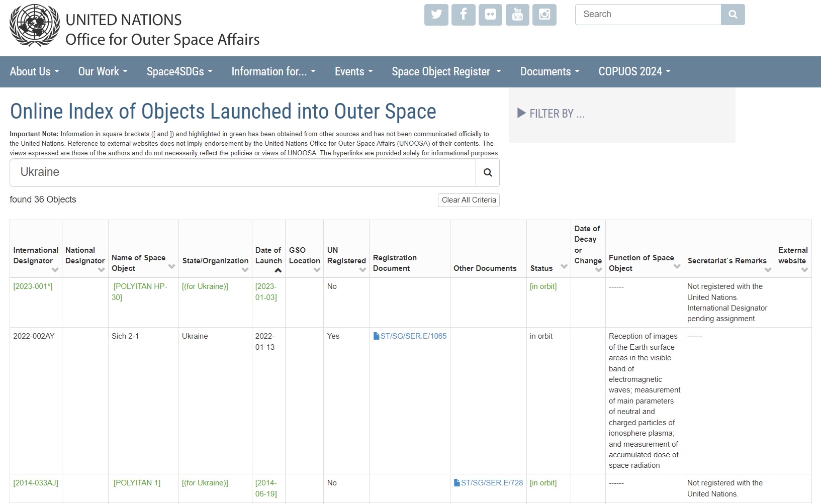Screen dimensions: 821x504
Task: Click the Office for Outer Space Affairs title
Action: pos(162,39)
